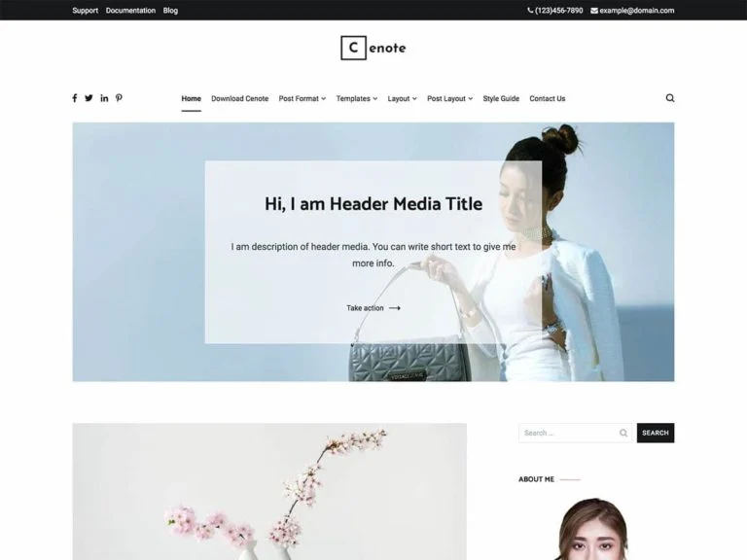The height and width of the screenshot is (560, 747).
Task: Click the Cenote logo
Action: [x=373, y=48]
